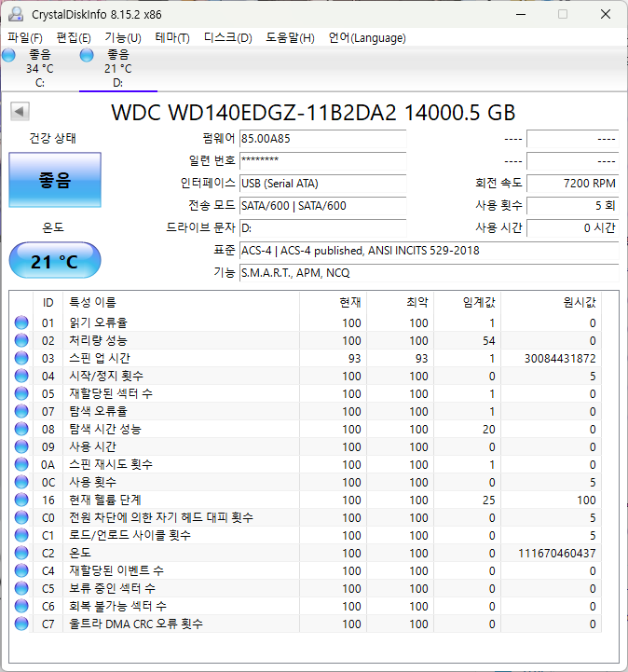Select the 스핀 업 시간 attribute name
Screen dimensions: 628x672
(100, 358)
